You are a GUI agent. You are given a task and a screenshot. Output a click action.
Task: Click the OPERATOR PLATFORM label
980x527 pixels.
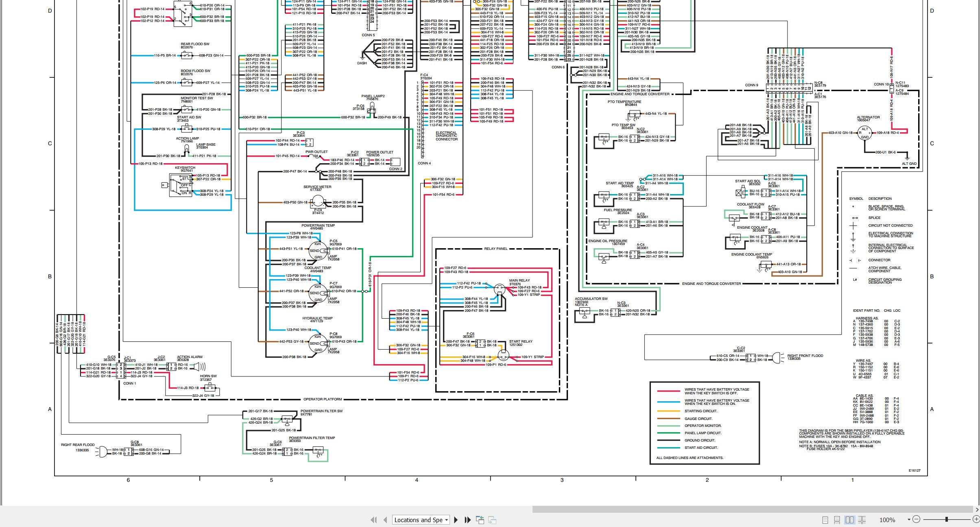323,399
